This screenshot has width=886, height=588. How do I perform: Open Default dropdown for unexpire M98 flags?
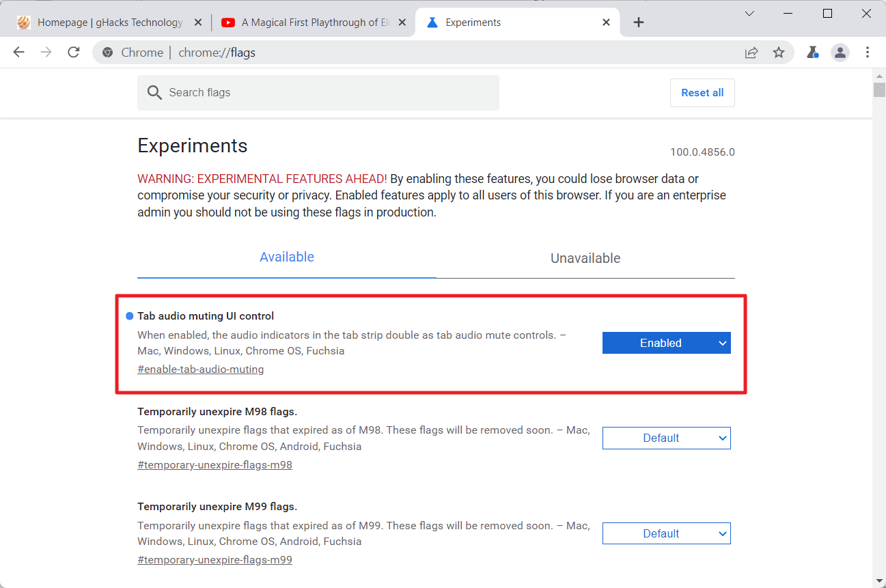[x=667, y=438]
